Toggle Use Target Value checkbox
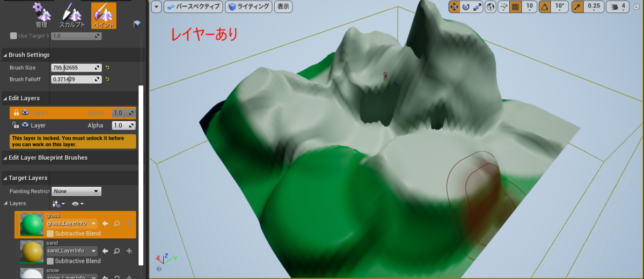 click(13, 36)
